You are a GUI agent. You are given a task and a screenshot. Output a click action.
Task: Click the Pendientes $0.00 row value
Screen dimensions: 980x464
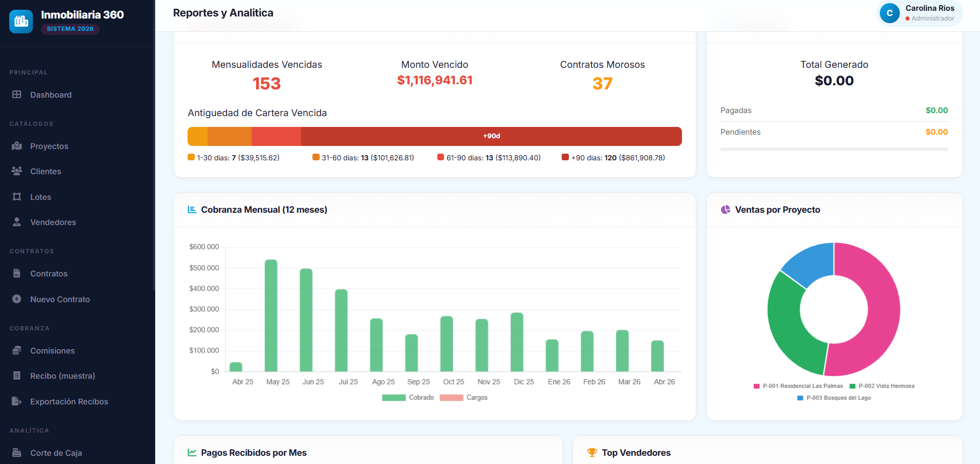tap(937, 132)
